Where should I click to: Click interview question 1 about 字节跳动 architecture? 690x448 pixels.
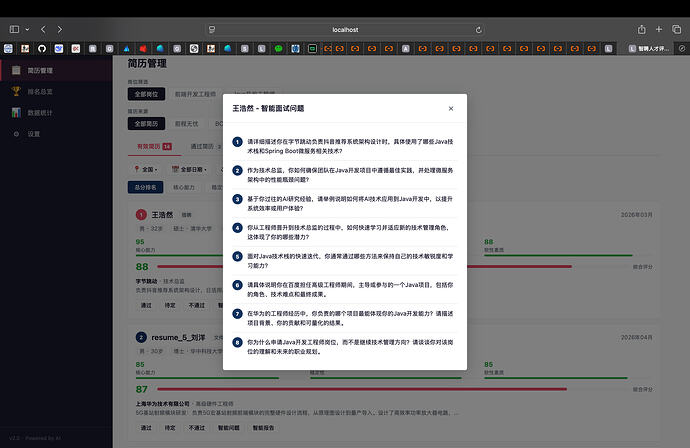[345, 146]
